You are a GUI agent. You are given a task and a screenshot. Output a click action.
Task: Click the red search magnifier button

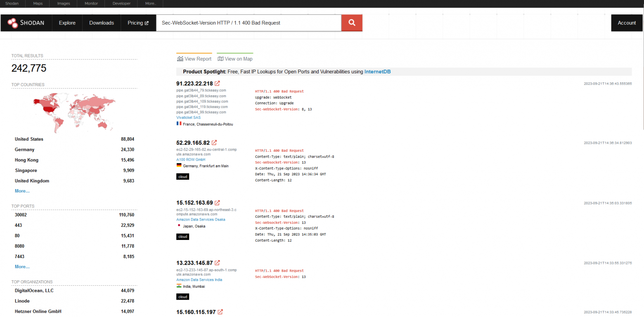[352, 23]
